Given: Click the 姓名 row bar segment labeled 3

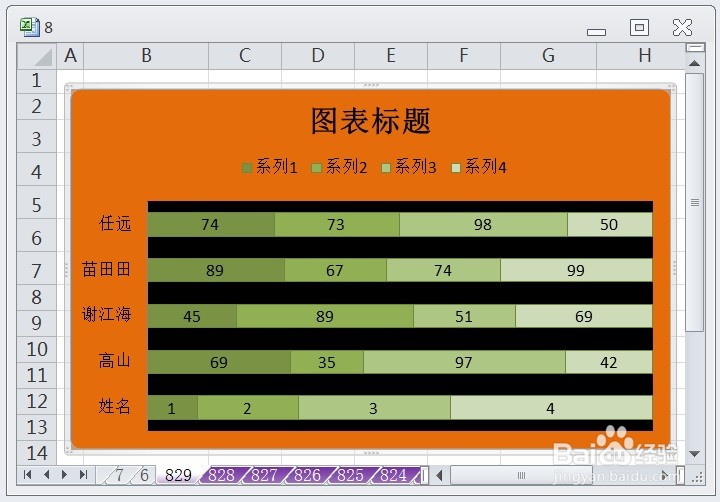Looking at the screenshot, I should tap(374, 407).
